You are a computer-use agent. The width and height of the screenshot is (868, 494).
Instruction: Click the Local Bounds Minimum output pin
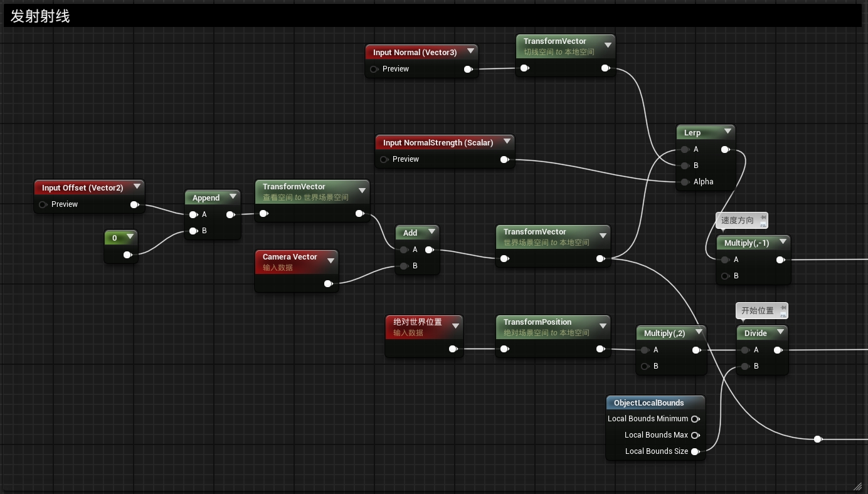tap(695, 419)
